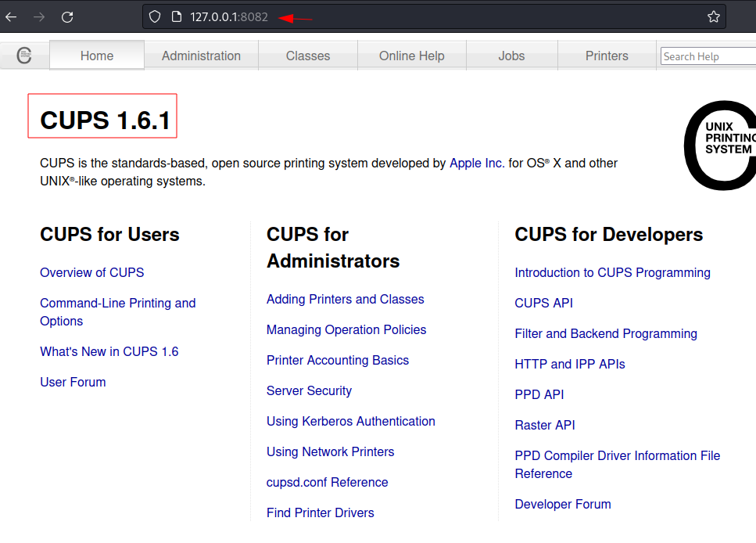This screenshot has width=756, height=543.
Task: Click the CUPS for Developers heading
Action: [x=608, y=235]
